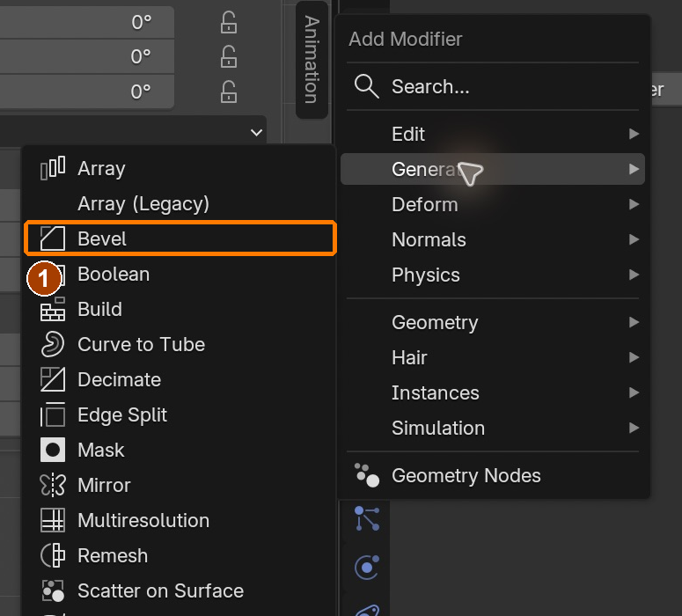This screenshot has height=616, width=682.
Task: Expand the Simulation submenu arrow
Action: [x=634, y=428]
